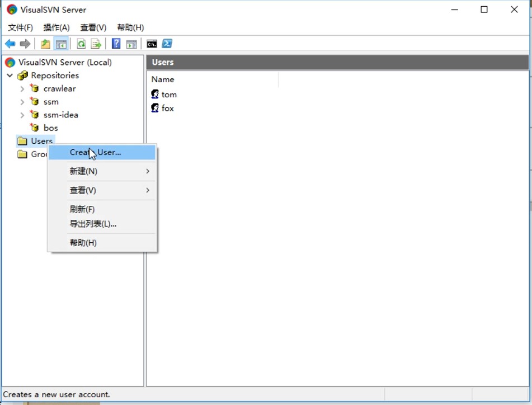Go back with the blue left arrow
Screen dimensions: 532x405
pyautogui.click(x=10, y=44)
